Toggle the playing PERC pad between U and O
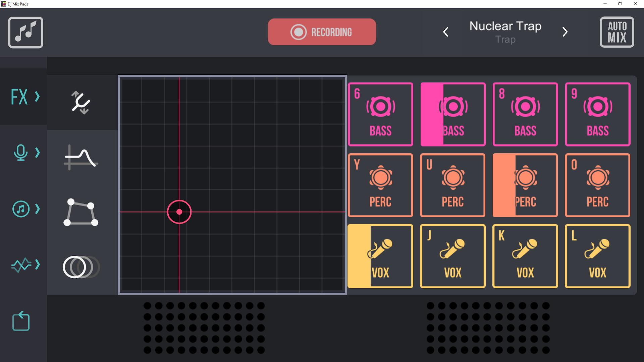 click(525, 185)
